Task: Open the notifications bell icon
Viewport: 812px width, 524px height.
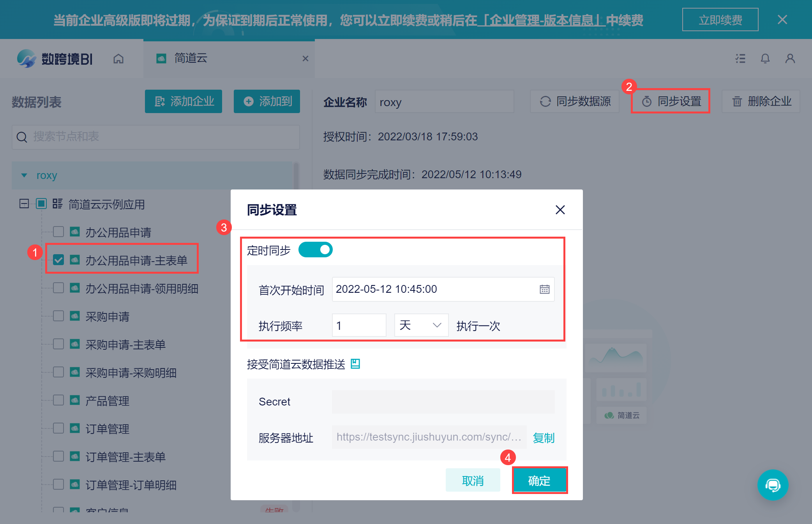Action: pyautogui.click(x=765, y=59)
